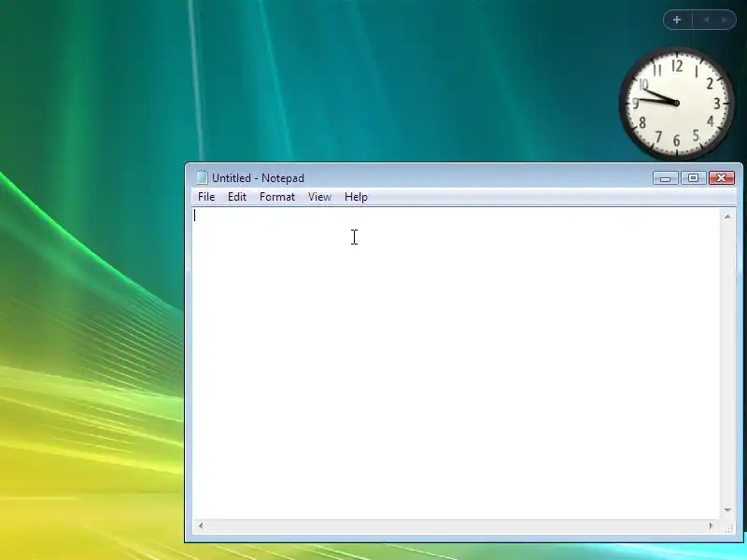The height and width of the screenshot is (560, 747).
Task: Click inside the Notepad text area
Action: click(456, 363)
